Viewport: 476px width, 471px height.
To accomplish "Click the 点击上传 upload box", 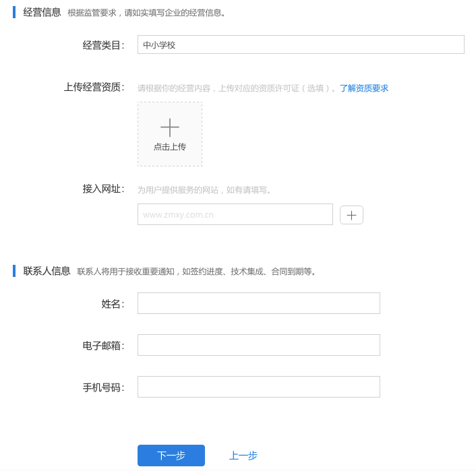I will (170, 134).
